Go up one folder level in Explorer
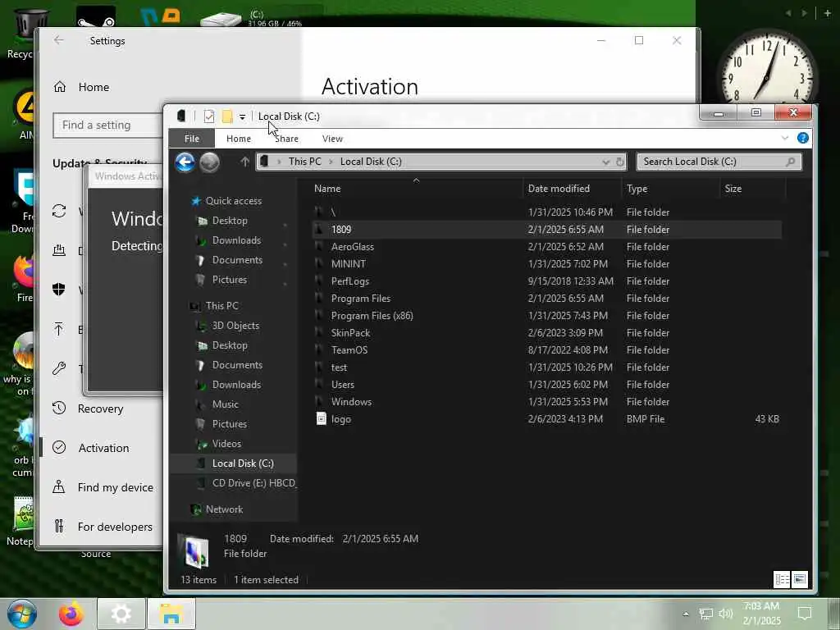840x630 pixels. pyautogui.click(x=244, y=162)
